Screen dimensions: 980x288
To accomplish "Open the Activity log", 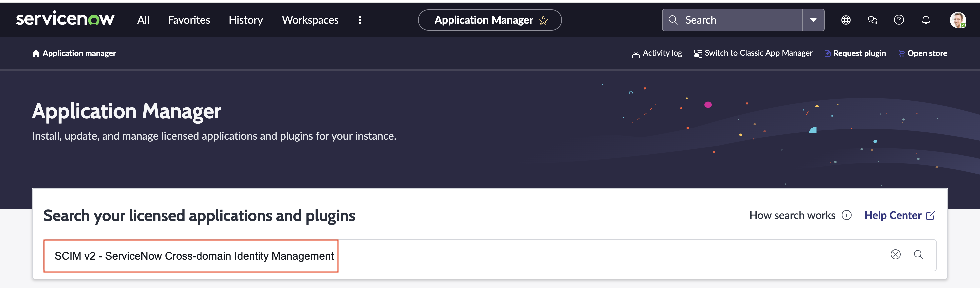I will 657,53.
